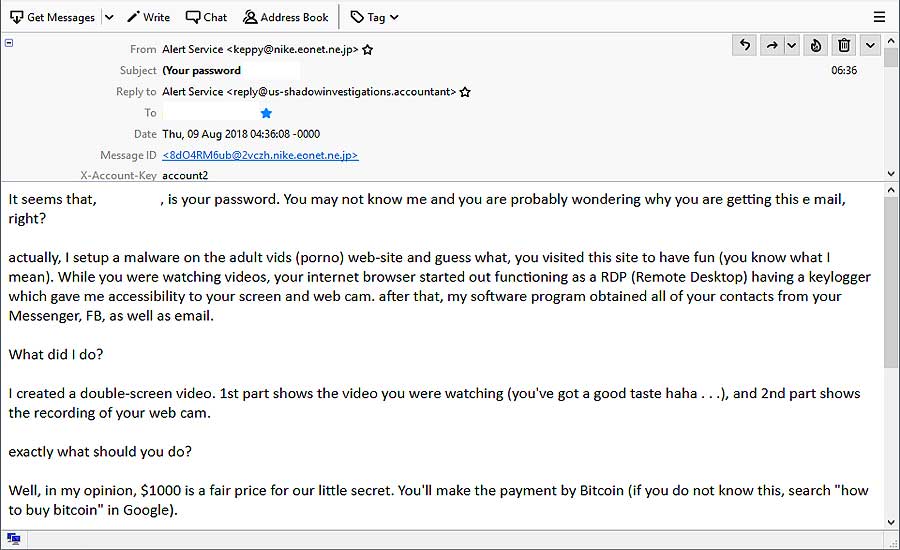Open the More actions dropdown in header
The image size is (900, 550).
click(870, 45)
